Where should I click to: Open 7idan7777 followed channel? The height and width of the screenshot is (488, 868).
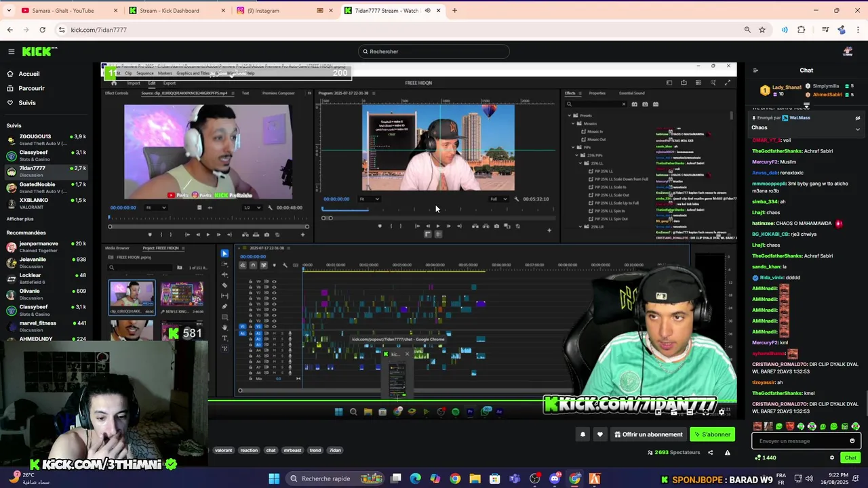coord(46,171)
